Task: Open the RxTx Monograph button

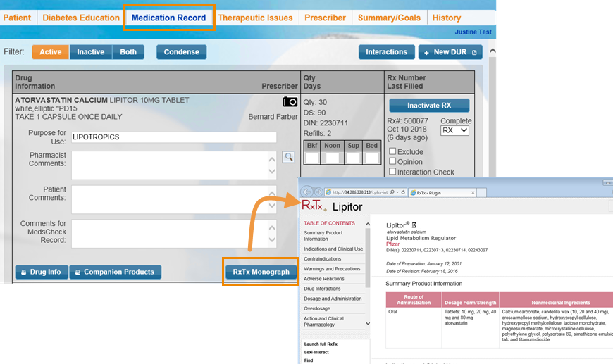Action: pos(261,272)
